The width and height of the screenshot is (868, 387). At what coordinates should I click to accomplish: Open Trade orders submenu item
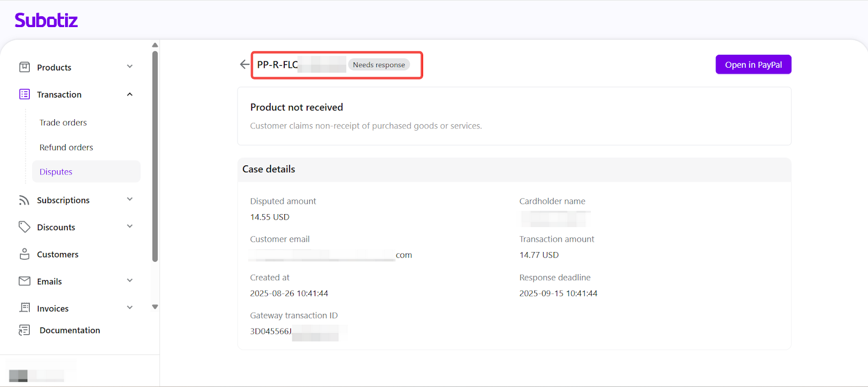click(x=63, y=122)
